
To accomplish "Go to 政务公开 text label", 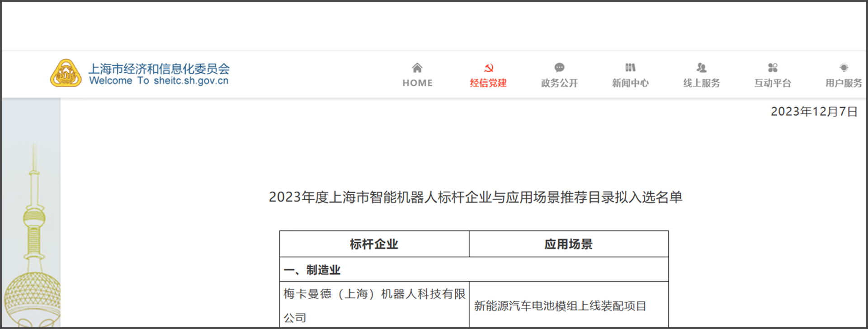I will [x=559, y=83].
